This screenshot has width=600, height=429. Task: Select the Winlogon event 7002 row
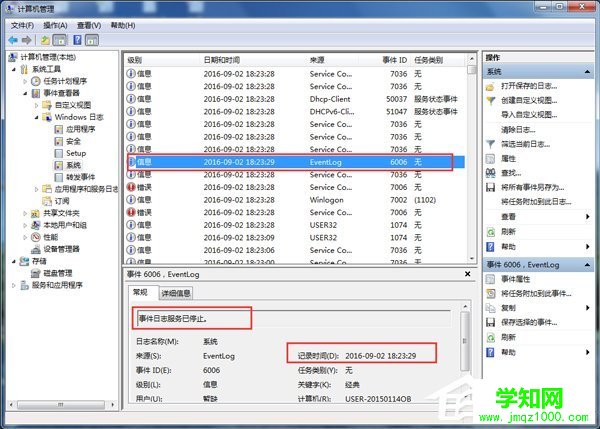click(295, 200)
